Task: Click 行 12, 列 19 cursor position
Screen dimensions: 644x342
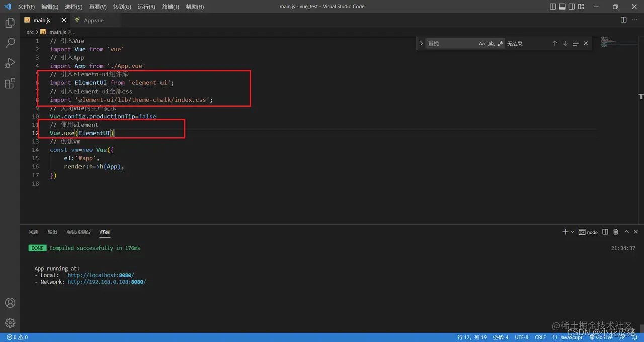Action: click(472, 337)
